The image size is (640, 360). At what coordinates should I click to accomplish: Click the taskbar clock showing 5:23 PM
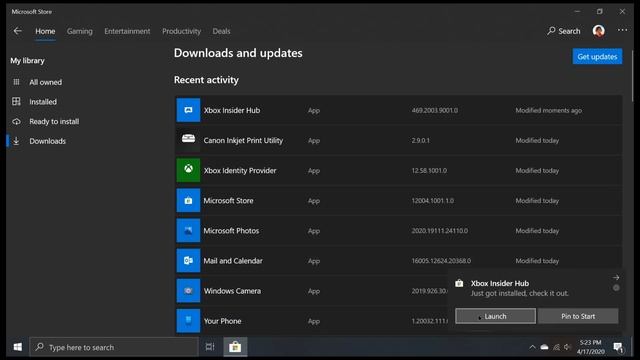coord(591,347)
